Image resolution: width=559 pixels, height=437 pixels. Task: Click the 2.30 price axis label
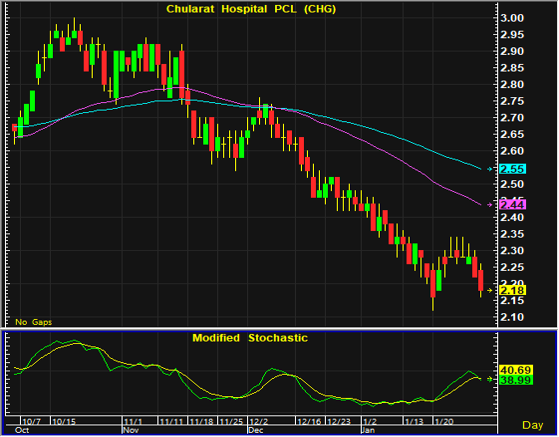512,251
